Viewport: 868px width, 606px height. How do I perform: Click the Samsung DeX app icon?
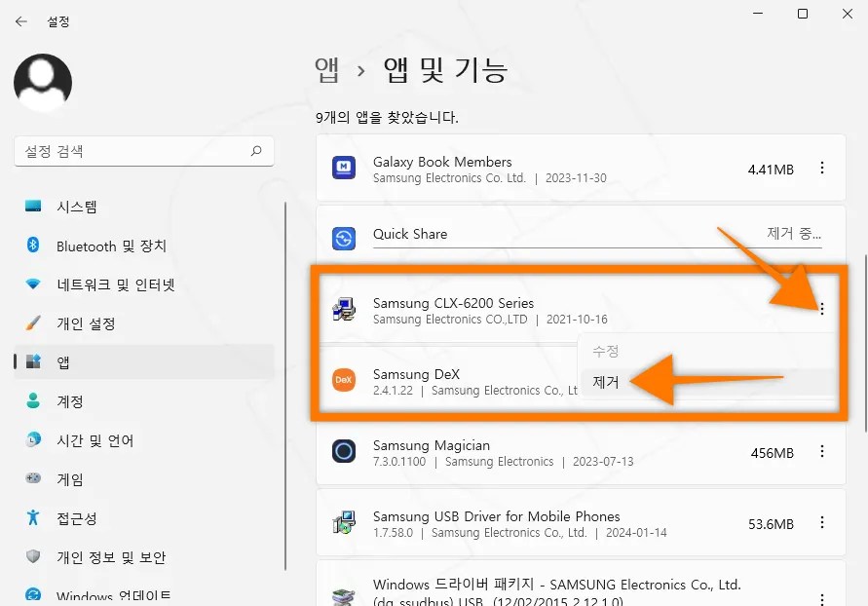click(x=346, y=381)
